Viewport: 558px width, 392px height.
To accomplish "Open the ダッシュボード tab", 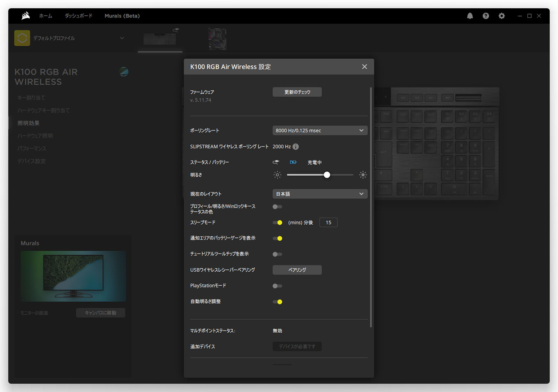I will tap(78, 16).
